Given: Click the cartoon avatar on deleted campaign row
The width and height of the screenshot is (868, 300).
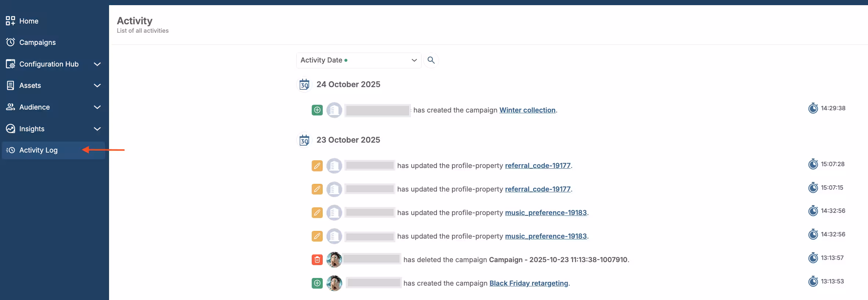Looking at the screenshot, I should (x=334, y=260).
